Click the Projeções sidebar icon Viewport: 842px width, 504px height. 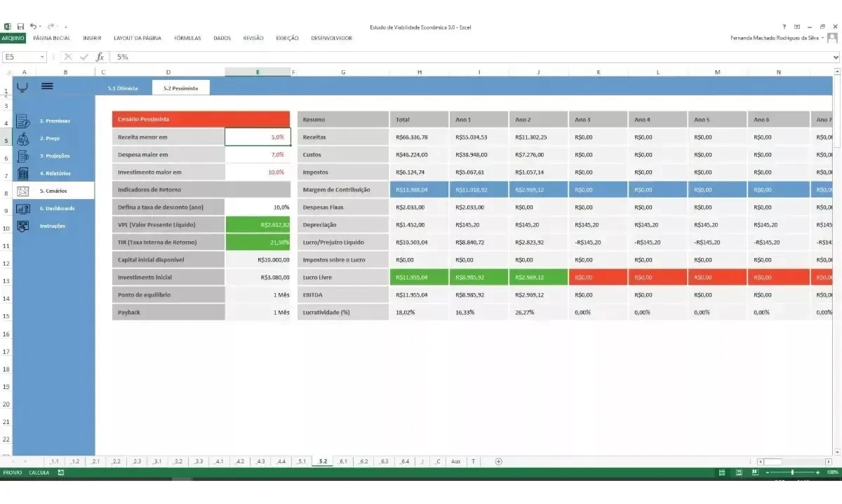(23, 156)
